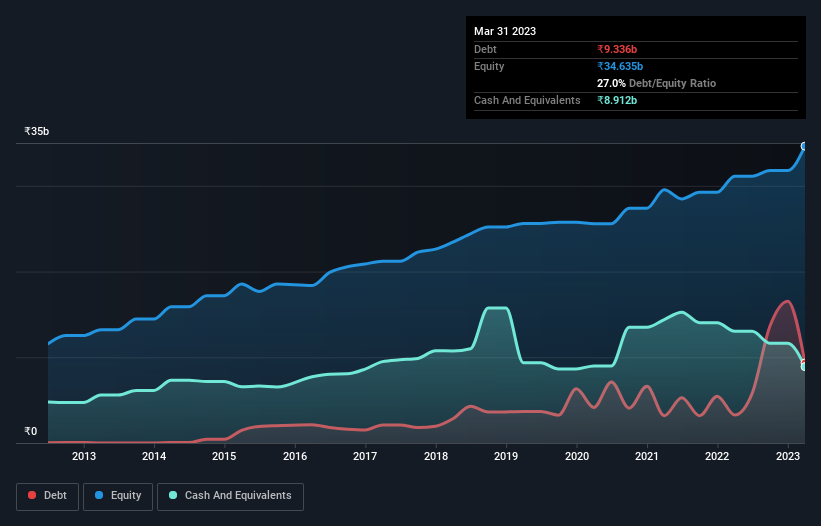Click the 2017 x-axis label
The width and height of the screenshot is (821, 526).
[x=365, y=456]
